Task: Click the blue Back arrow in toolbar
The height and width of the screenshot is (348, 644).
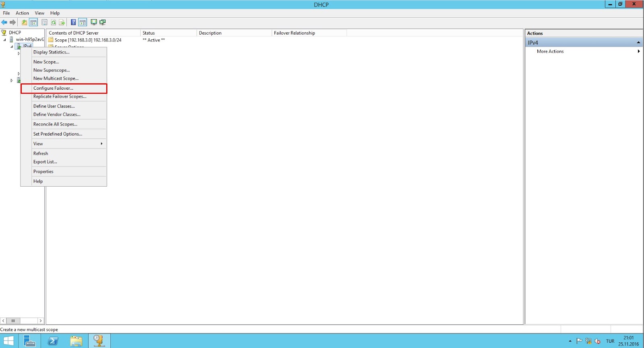Action: (x=4, y=23)
